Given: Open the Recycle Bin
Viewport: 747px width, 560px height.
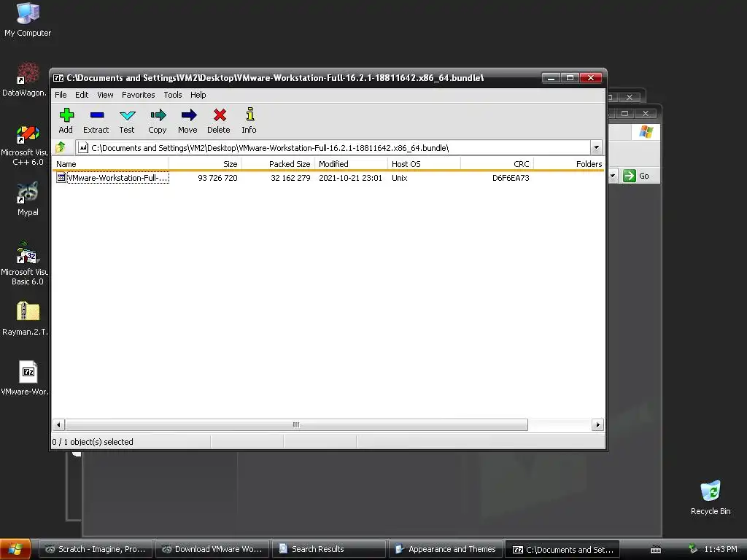Looking at the screenshot, I should tap(711, 497).
